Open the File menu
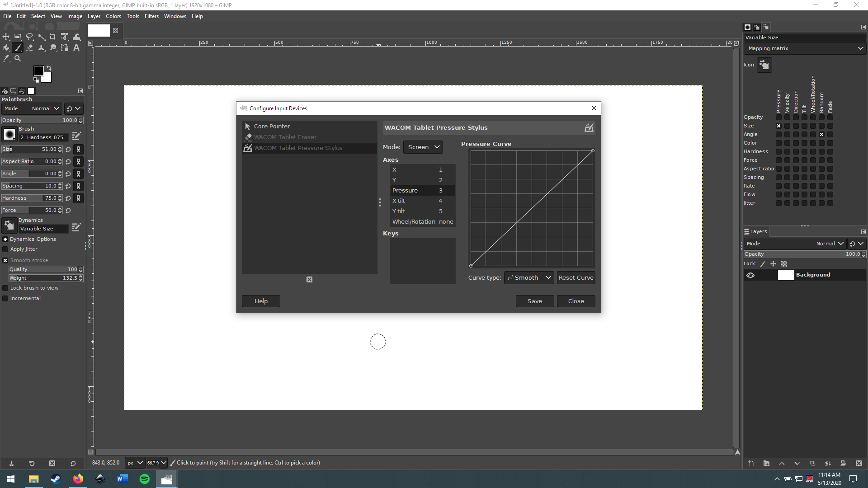Image resolution: width=868 pixels, height=488 pixels. coord(7,16)
